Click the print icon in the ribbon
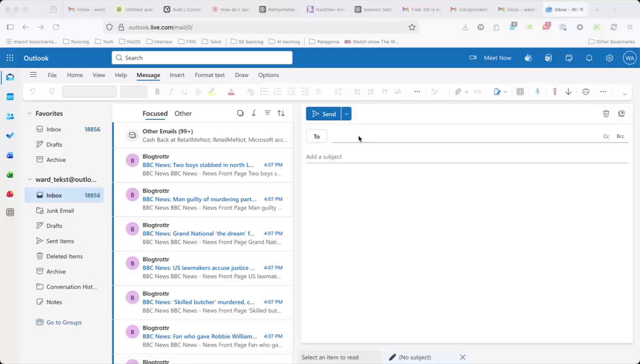 point(585,92)
